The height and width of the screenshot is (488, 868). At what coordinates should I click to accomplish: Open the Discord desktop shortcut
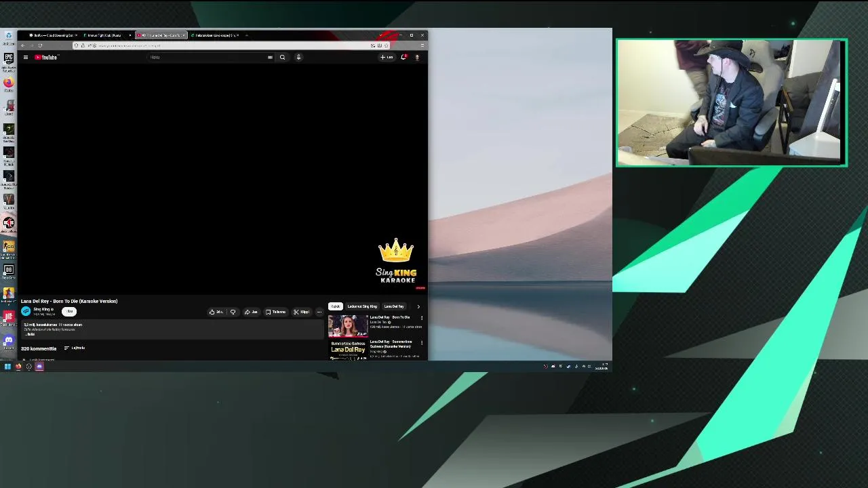[8, 341]
